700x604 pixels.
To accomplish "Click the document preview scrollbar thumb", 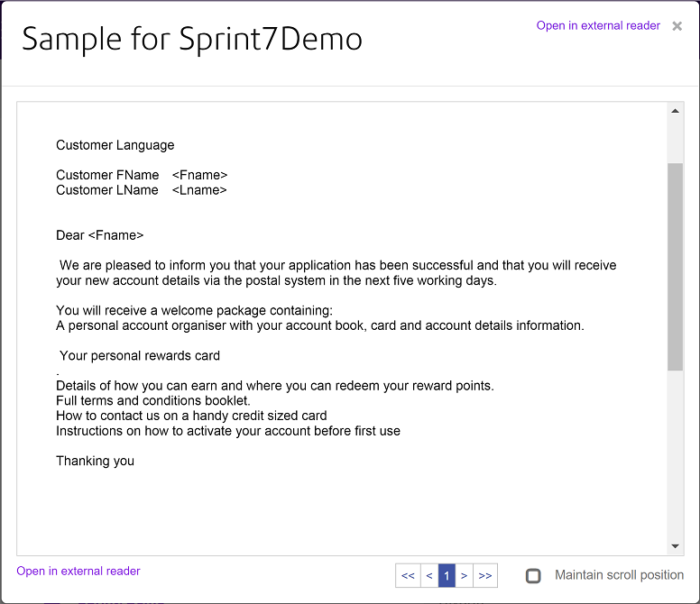I will click(675, 267).
